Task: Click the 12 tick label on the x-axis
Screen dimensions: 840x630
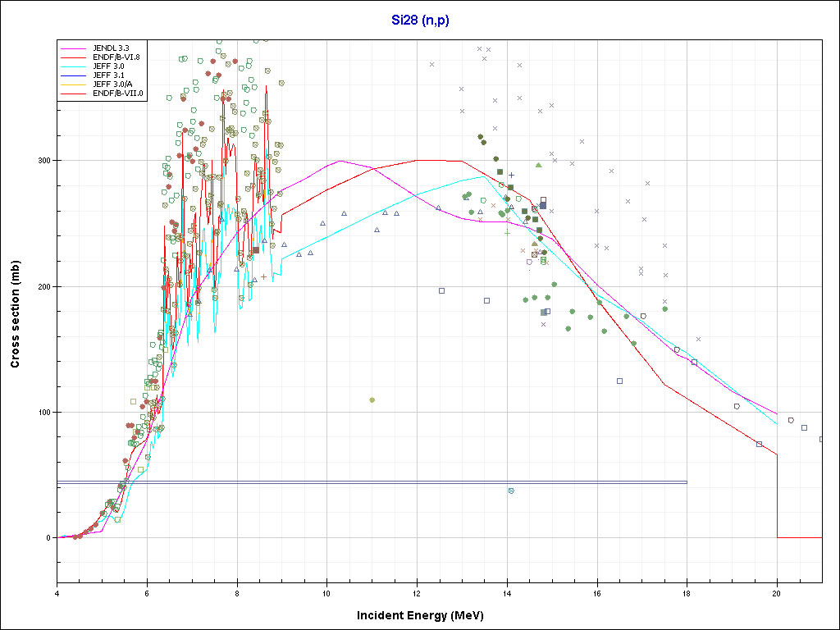Action: pos(417,592)
